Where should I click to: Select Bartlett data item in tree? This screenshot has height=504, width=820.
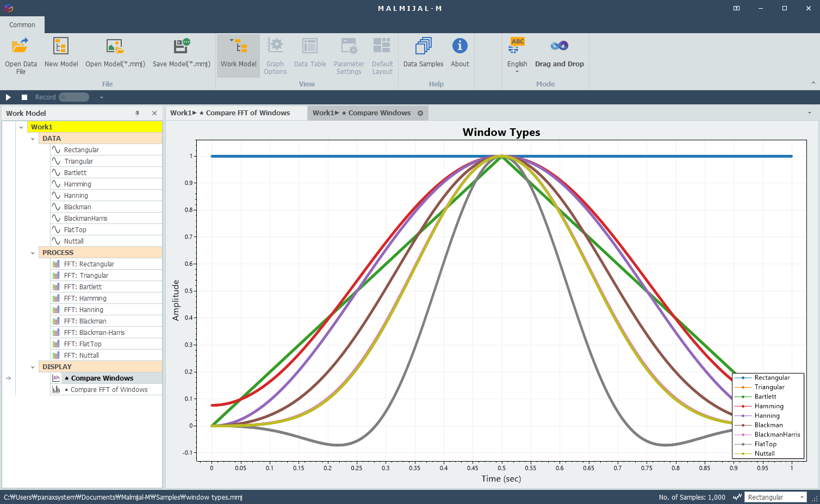click(106, 172)
